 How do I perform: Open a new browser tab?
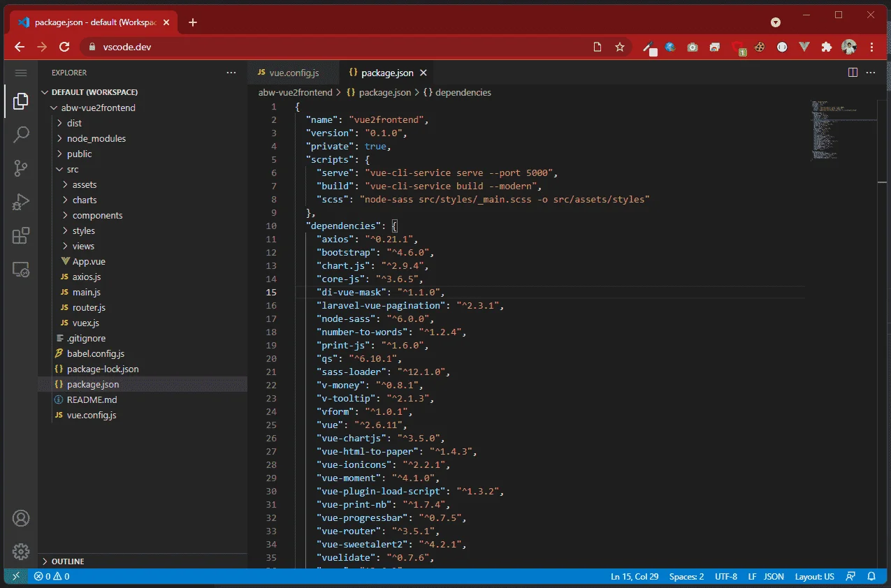(193, 22)
